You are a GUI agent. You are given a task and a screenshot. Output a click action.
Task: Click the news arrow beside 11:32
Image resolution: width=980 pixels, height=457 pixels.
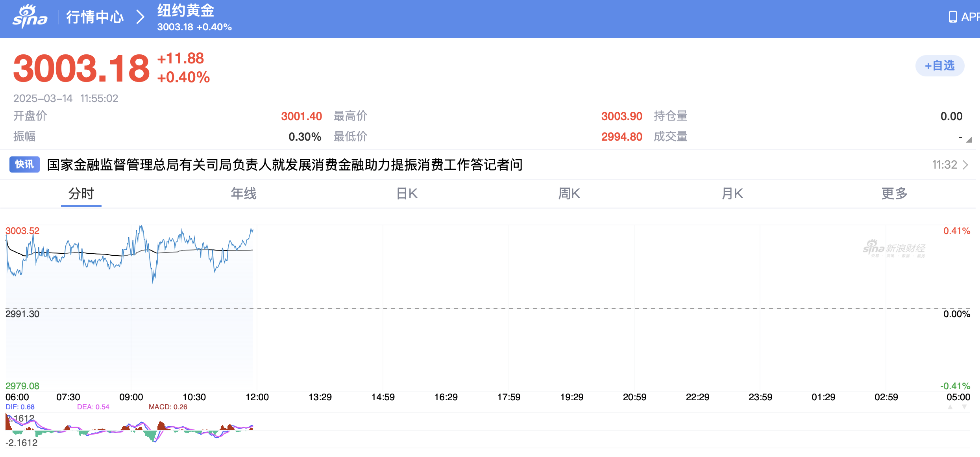[x=965, y=165]
